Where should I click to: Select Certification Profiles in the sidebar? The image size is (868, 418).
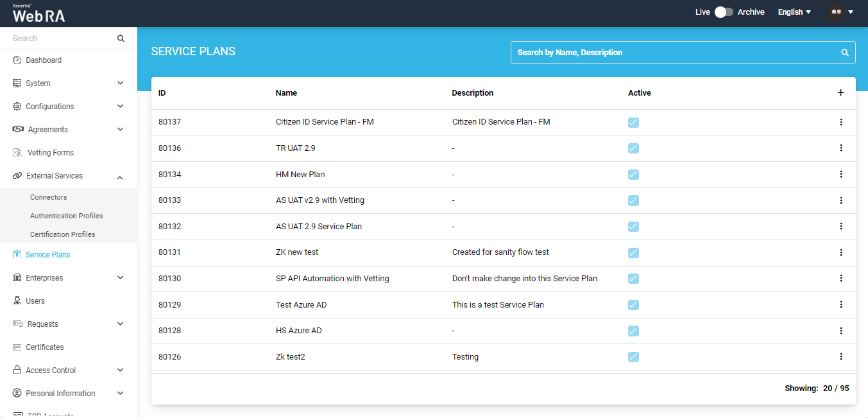[63, 234]
